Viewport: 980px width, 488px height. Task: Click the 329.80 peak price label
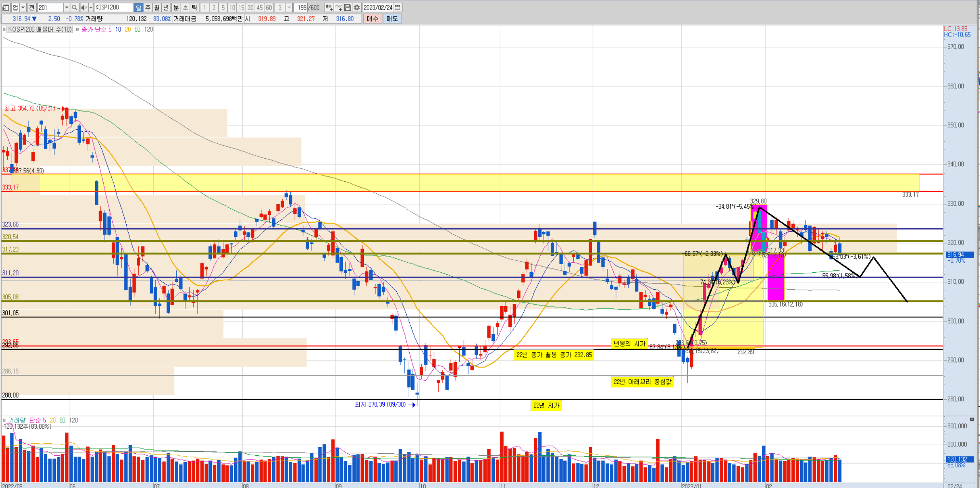point(758,201)
